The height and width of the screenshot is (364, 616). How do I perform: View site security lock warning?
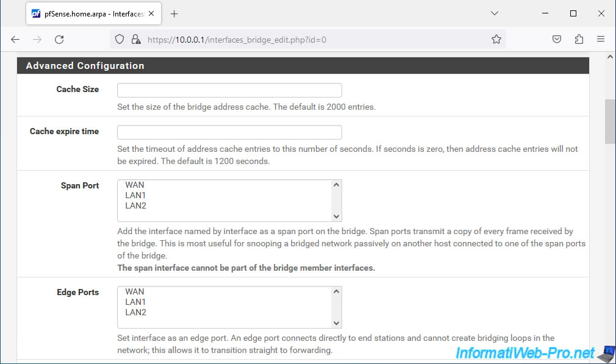click(136, 39)
